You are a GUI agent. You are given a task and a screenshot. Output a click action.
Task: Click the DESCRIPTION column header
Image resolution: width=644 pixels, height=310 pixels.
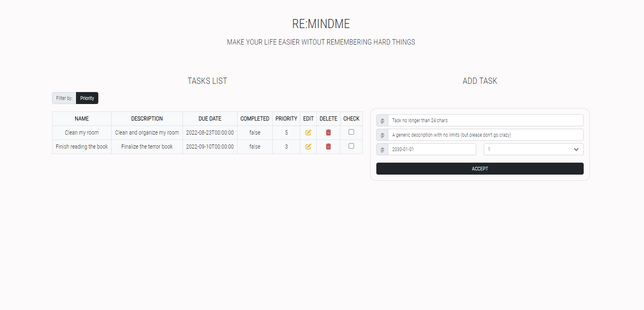coord(147,119)
